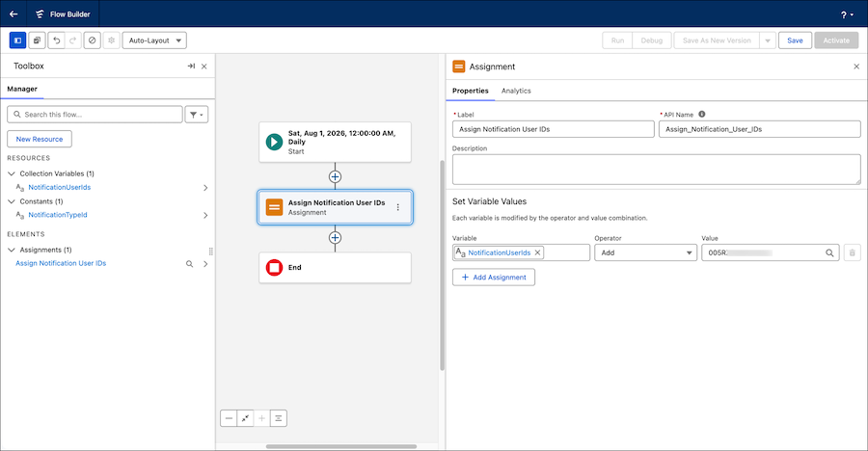Viewport: 868px width, 451px height.
Task: Click the Flow Builder logo icon
Action: [x=40, y=13]
